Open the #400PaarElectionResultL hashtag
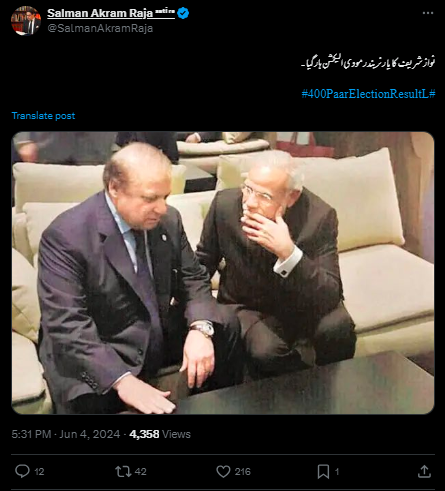This screenshot has width=445, height=491. [x=368, y=94]
